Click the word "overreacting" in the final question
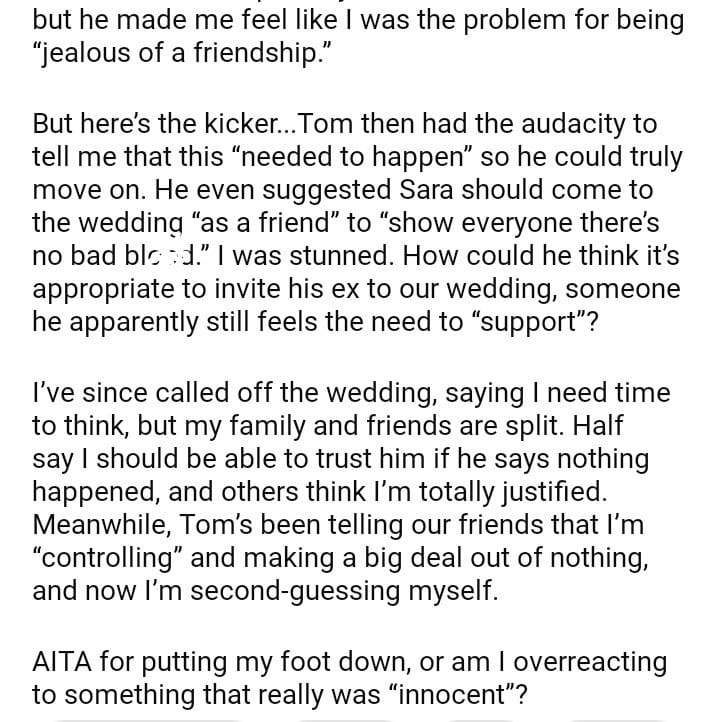The width and height of the screenshot is (719, 722). (x=570, y=662)
